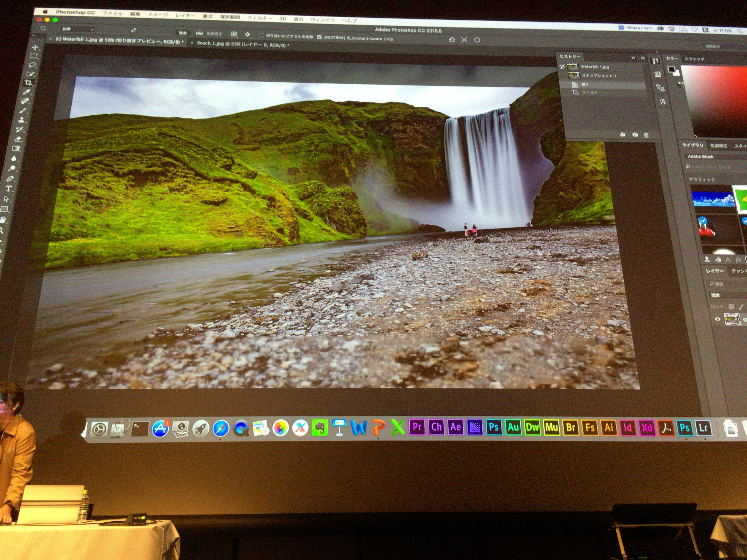Enable Delete Cropped Pixels checkbox
This screenshot has height=560, width=747.
click(x=261, y=35)
